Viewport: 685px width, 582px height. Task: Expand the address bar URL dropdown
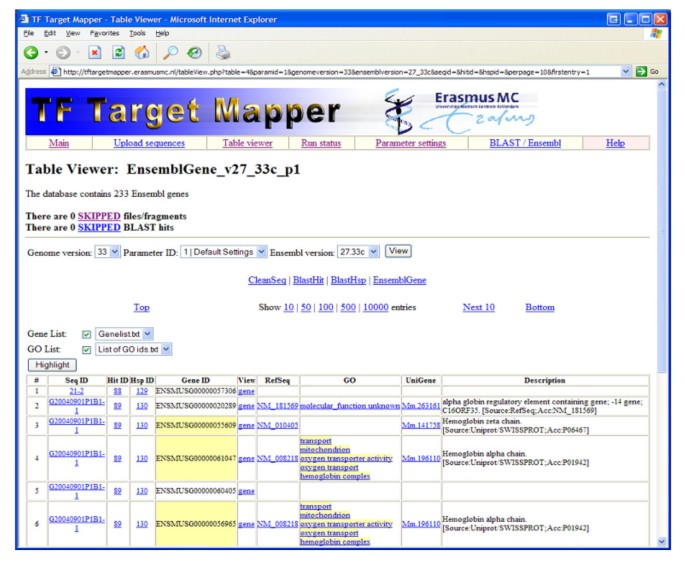coord(626,71)
